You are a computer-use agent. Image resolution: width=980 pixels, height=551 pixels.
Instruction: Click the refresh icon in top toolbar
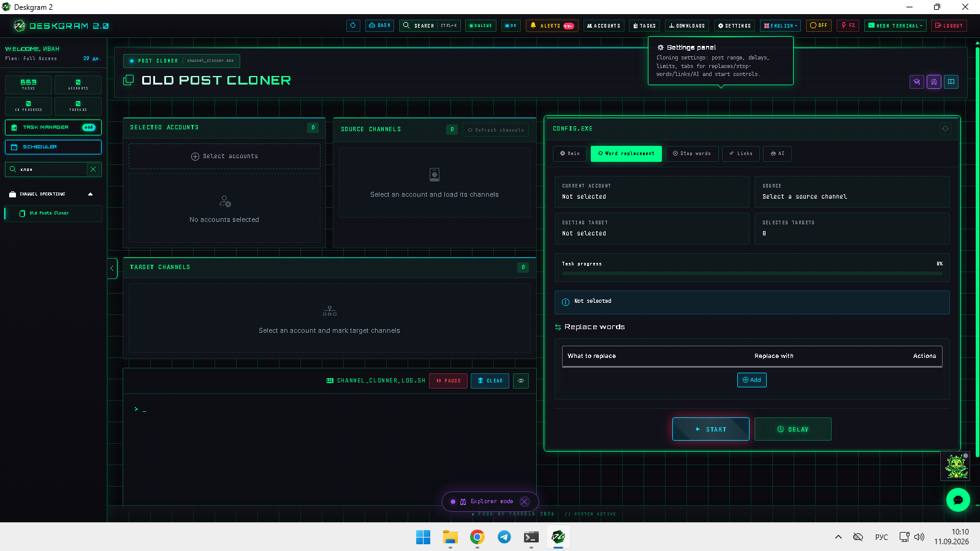353,26
